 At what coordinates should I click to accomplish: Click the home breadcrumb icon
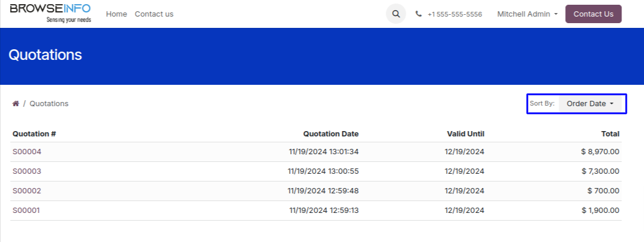click(15, 104)
